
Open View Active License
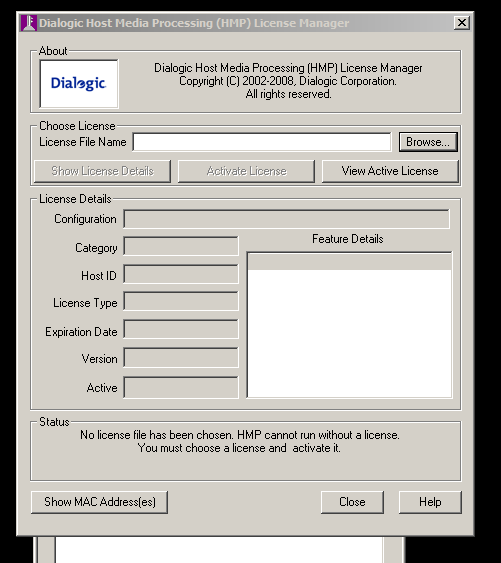tap(390, 171)
